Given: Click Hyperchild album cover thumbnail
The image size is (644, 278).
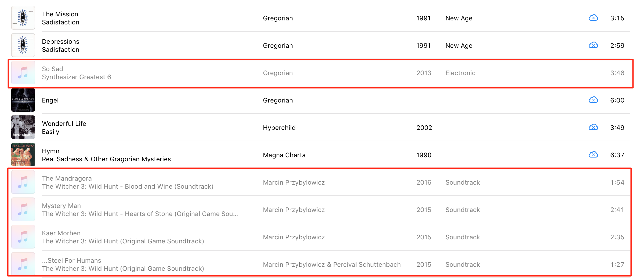Looking at the screenshot, I should click(23, 127).
